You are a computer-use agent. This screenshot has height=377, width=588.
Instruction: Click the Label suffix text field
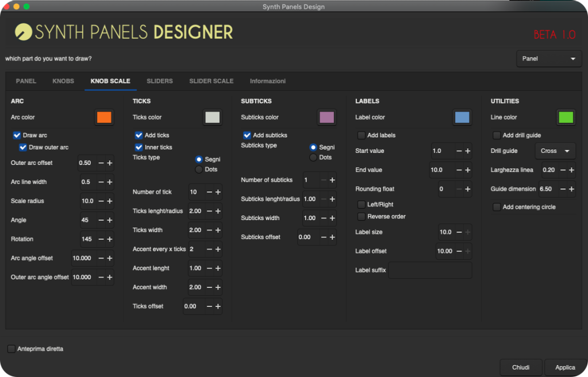click(x=430, y=270)
